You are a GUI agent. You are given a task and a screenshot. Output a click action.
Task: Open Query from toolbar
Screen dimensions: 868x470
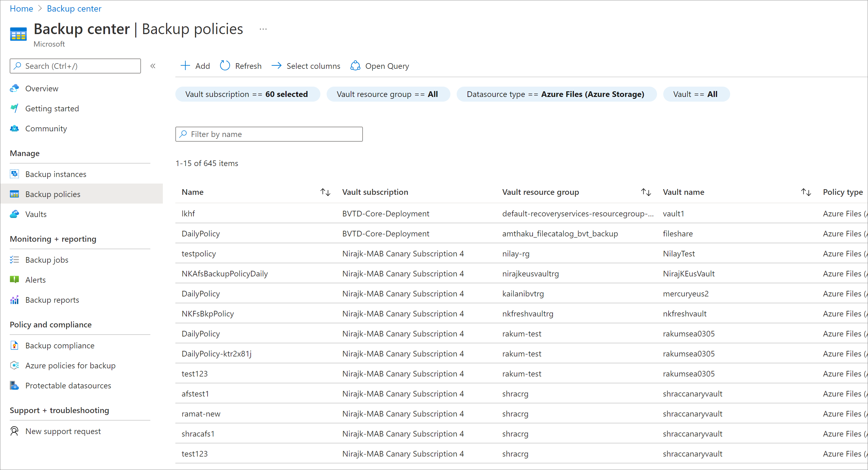pos(379,65)
